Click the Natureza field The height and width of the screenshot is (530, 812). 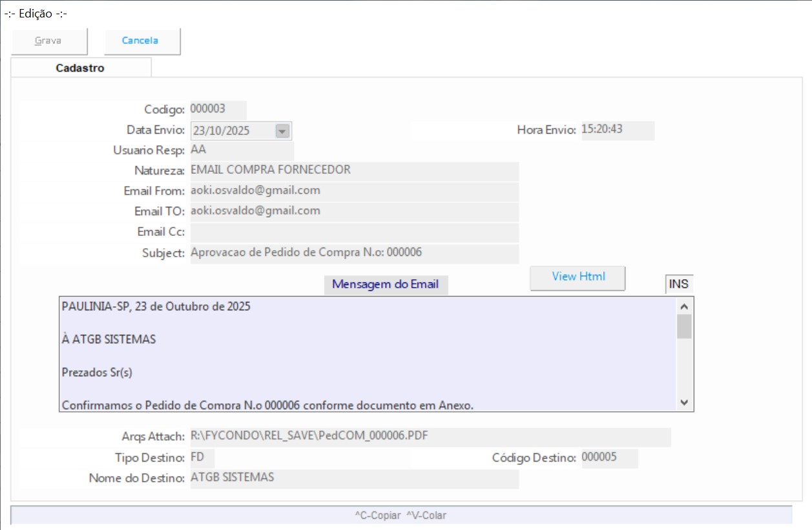click(354, 171)
